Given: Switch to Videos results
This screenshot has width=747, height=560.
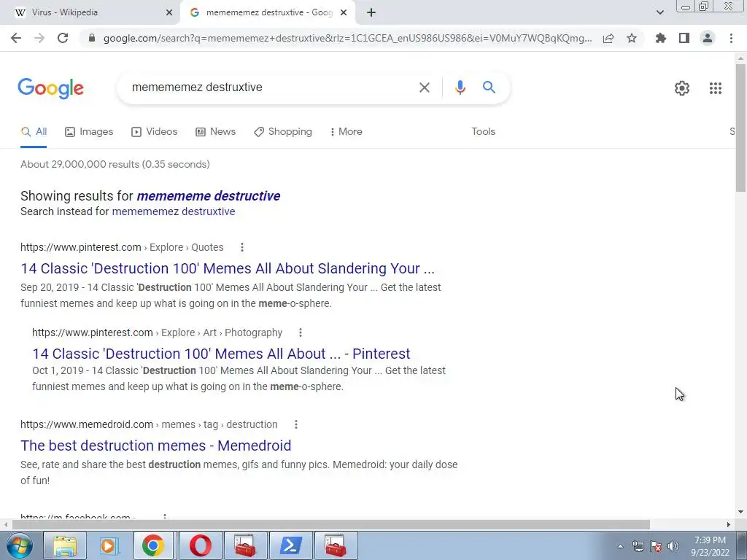Looking at the screenshot, I should 155,131.
